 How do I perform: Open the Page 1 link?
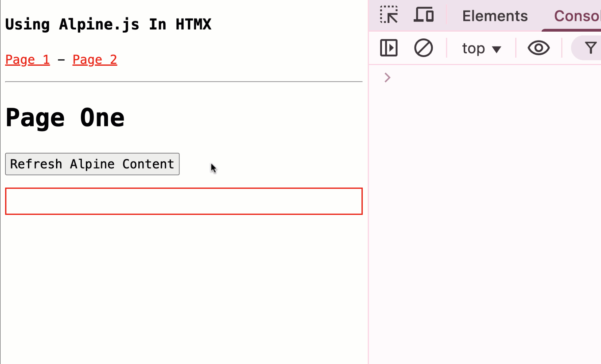tap(28, 60)
